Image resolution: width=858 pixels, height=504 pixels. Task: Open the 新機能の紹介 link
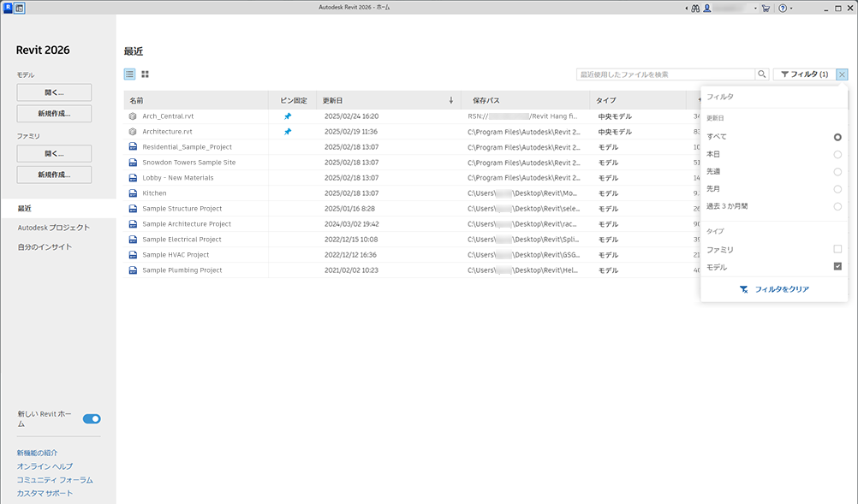[37, 453]
